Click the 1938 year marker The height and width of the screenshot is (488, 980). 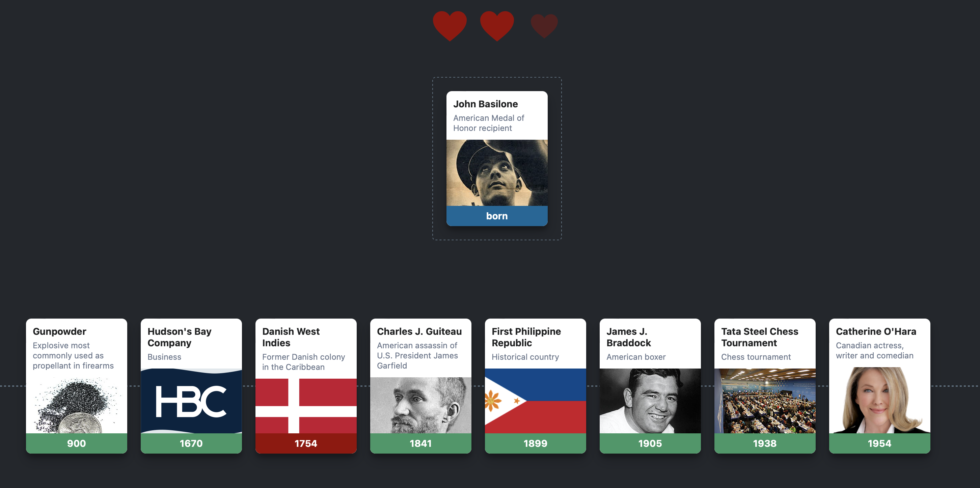765,444
